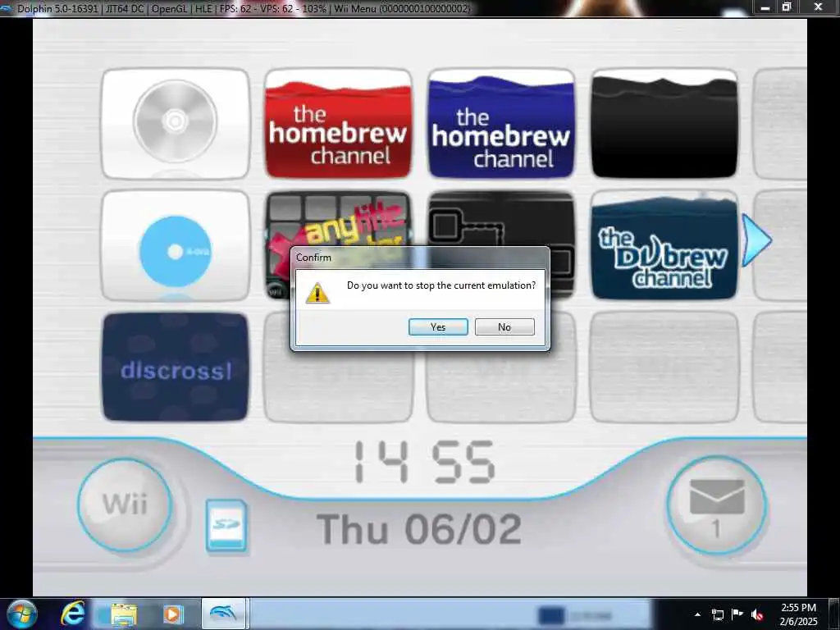Close the Dolphin emulator window
Viewport: 840px width, 630px height.
pos(818,7)
